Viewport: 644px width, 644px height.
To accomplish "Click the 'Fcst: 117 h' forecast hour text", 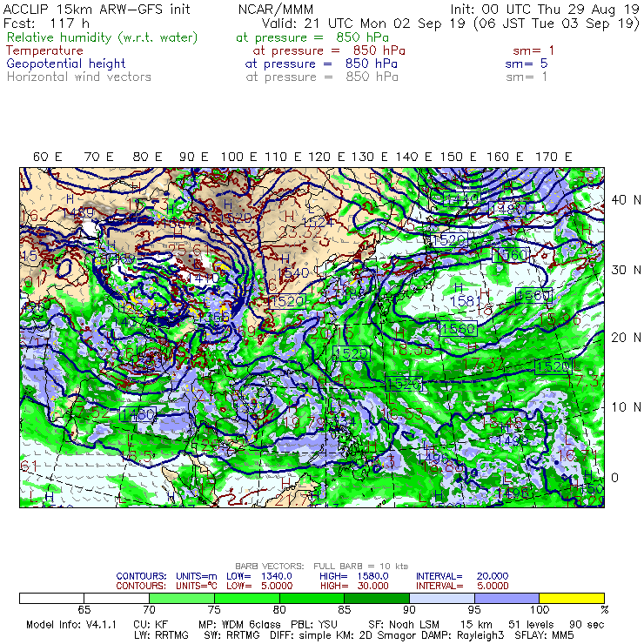I will [x=46, y=23].
